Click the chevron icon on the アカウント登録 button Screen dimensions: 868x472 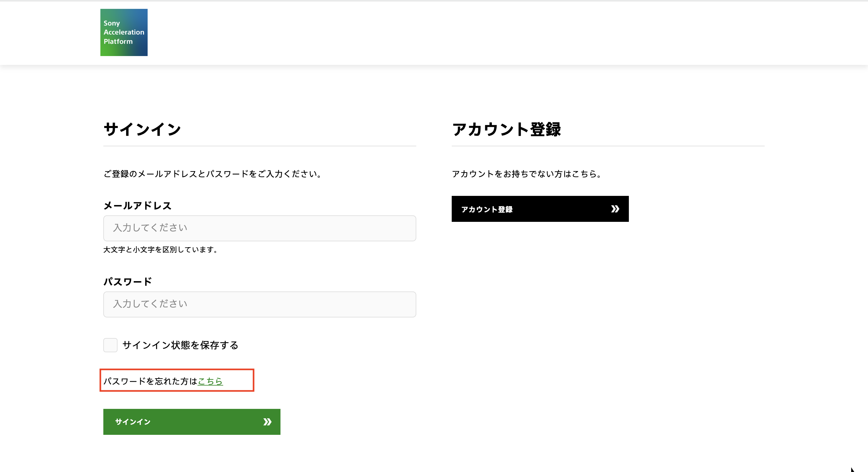click(x=615, y=209)
